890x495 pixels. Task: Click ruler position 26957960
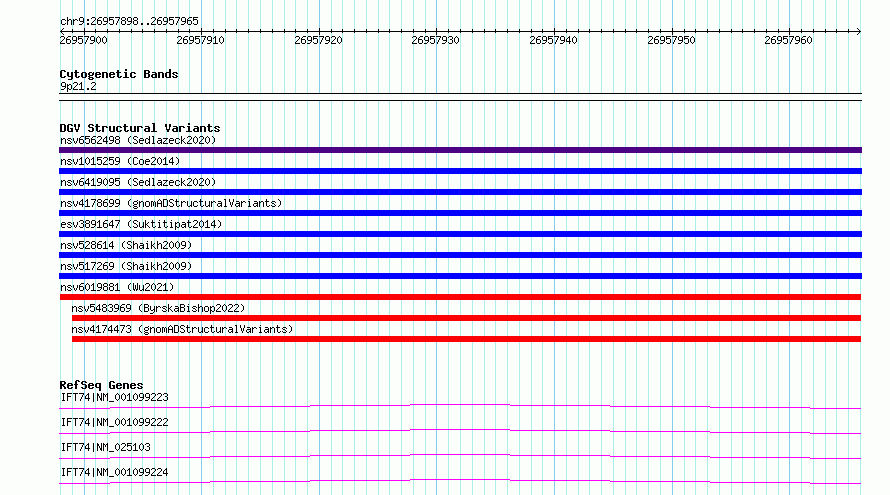(788, 40)
